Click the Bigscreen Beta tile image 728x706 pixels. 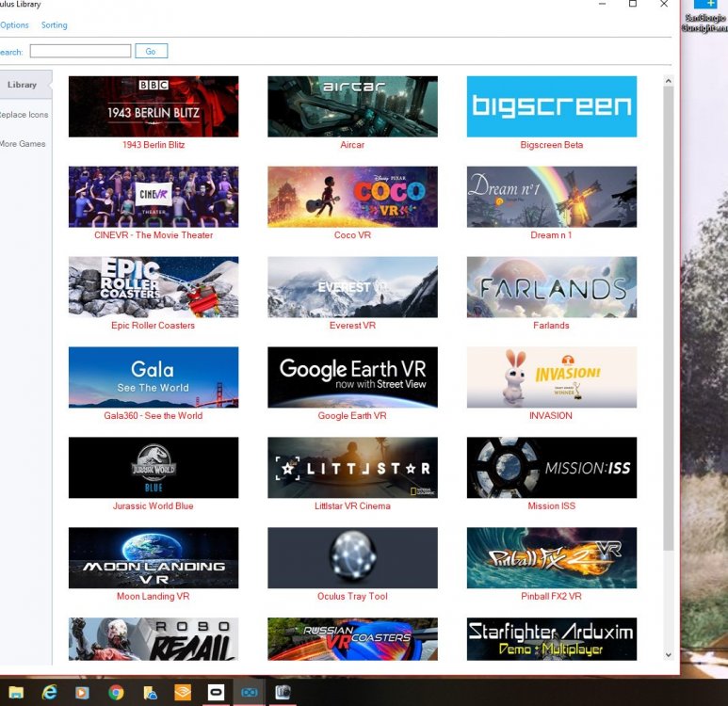[x=551, y=106]
